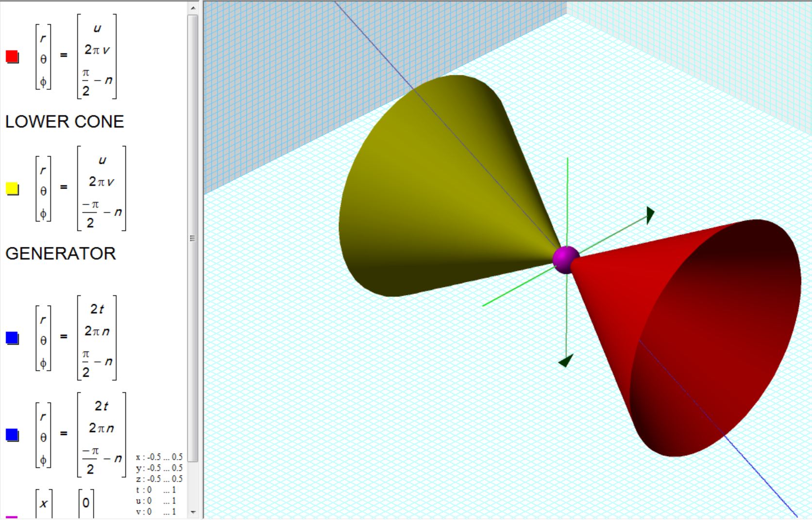Click the equation panel's vertical scrollbar thumb
The width and height of the screenshot is (812, 520).
[193, 238]
